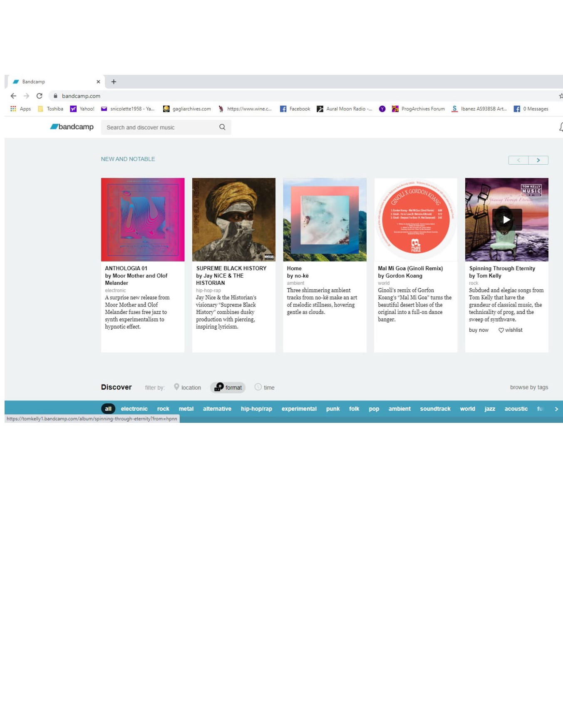Click the Bandcamp logo
The width and height of the screenshot is (563, 728).
[72, 127]
